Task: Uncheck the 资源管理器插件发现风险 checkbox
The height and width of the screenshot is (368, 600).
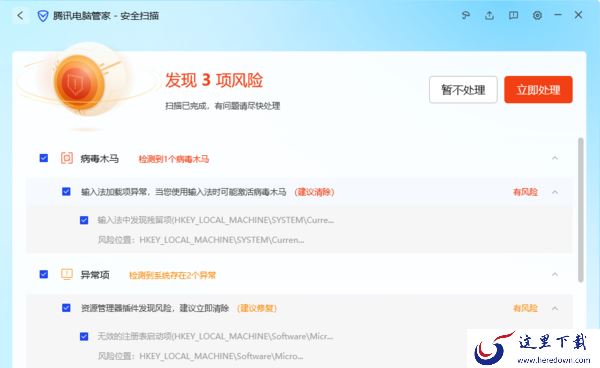Action: pyautogui.click(x=66, y=308)
